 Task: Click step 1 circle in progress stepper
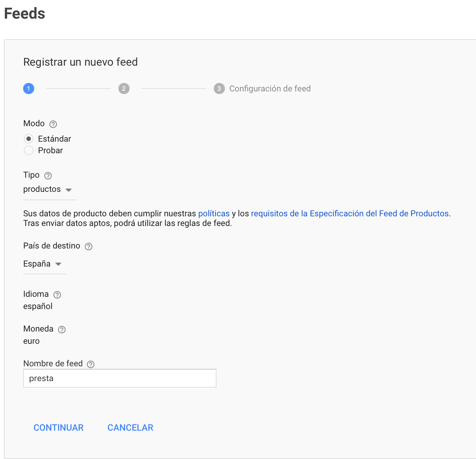pos(29,89)
